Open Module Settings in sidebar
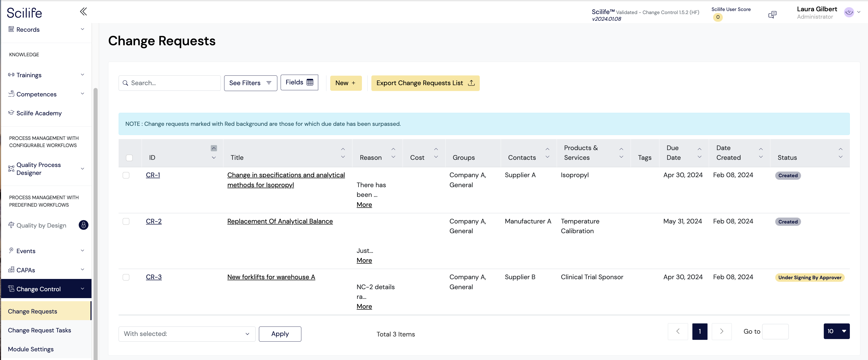This screenshot has height=360, width=868. 31,349
